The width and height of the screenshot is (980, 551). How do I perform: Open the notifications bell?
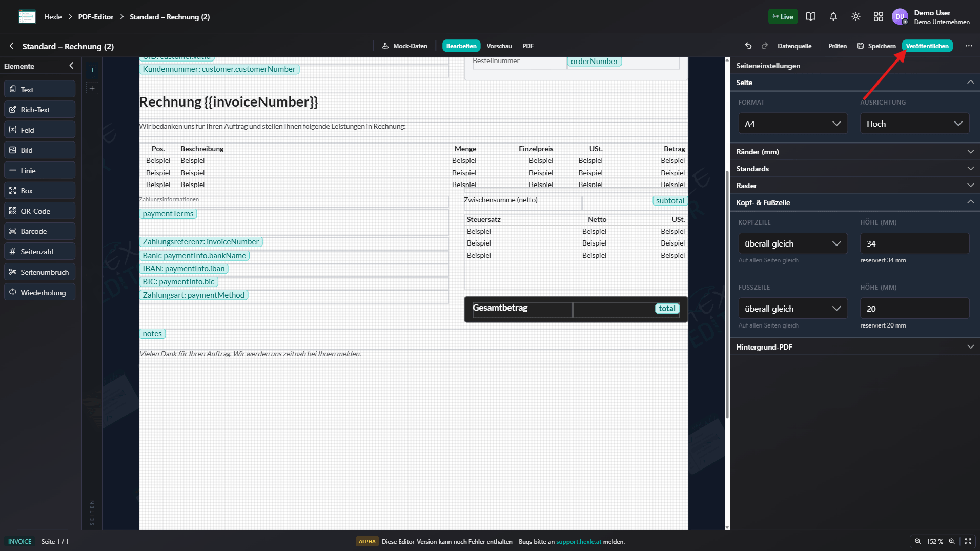(833, 17)
